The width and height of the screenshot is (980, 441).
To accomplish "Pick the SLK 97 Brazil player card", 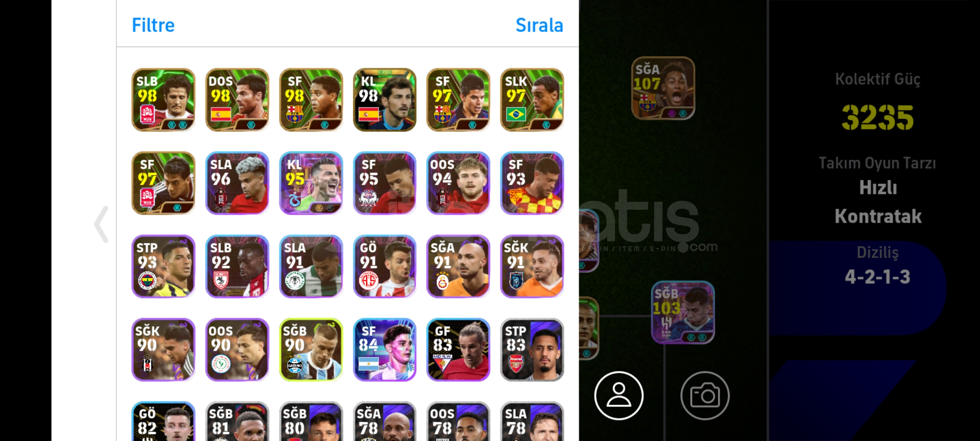I will point(532,100).
